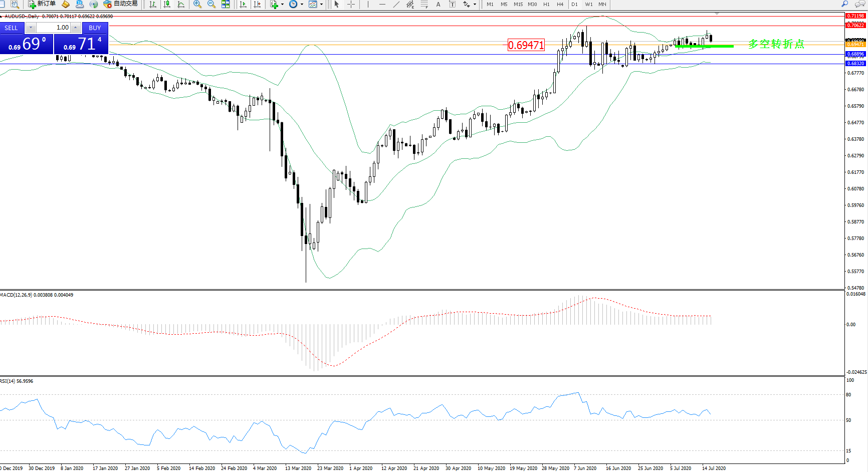Select the crosshair cursor tool
Screen dimensions: 868x472
pos(351,4)
